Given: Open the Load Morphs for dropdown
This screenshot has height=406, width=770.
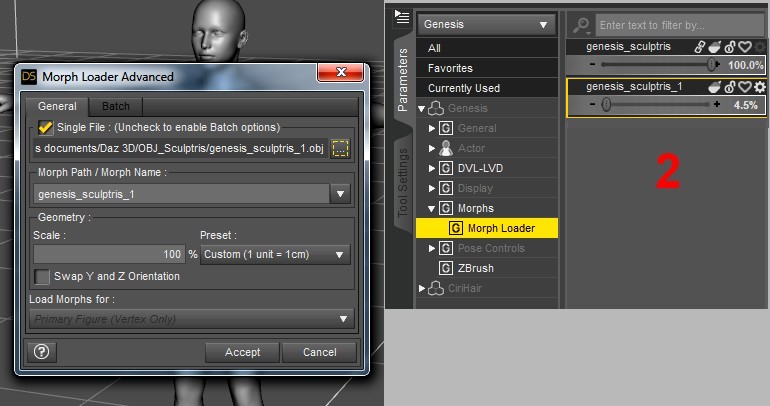Looking at the screenshot, I should click(x=191, y=319).
